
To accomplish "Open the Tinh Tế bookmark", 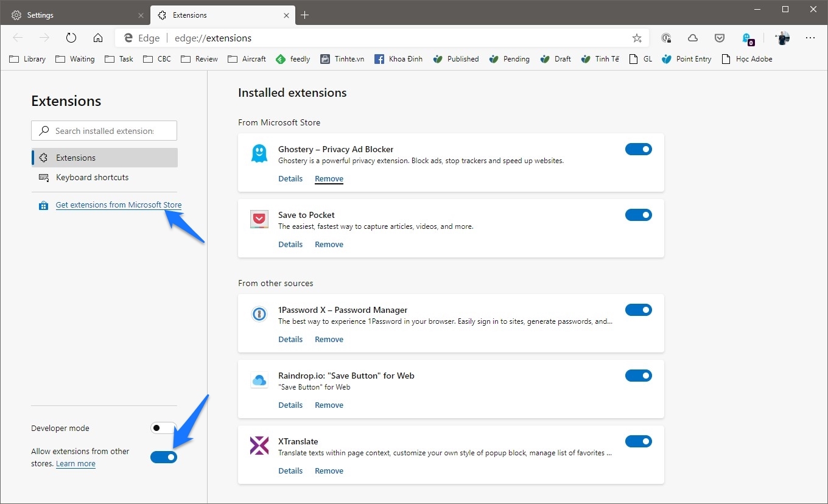I will [600, 59].
